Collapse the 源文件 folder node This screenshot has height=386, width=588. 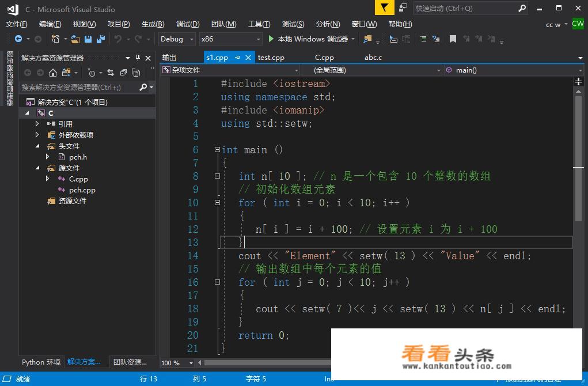[37, 168]
